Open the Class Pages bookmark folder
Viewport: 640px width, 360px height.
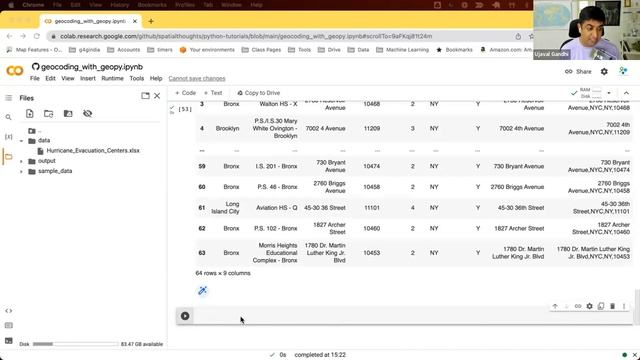261,50
